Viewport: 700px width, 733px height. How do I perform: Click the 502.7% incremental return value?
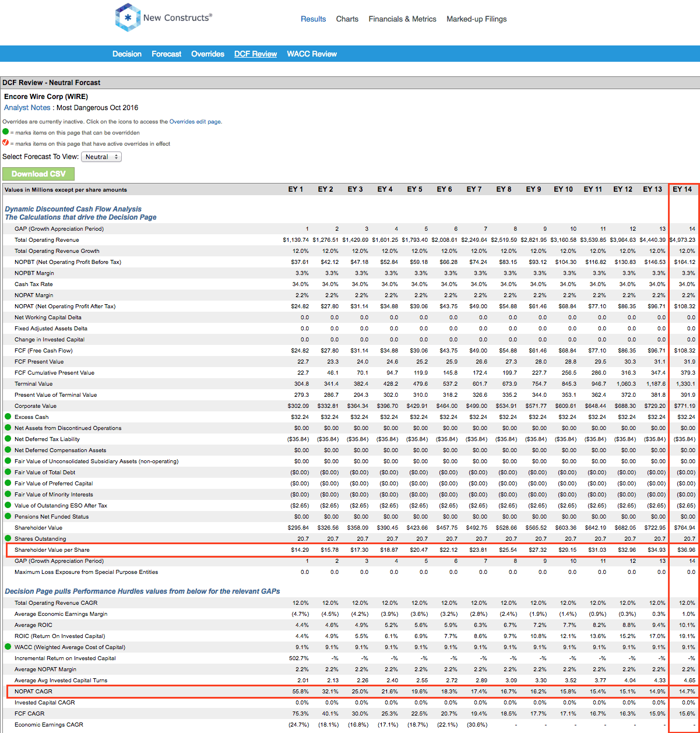299,658
